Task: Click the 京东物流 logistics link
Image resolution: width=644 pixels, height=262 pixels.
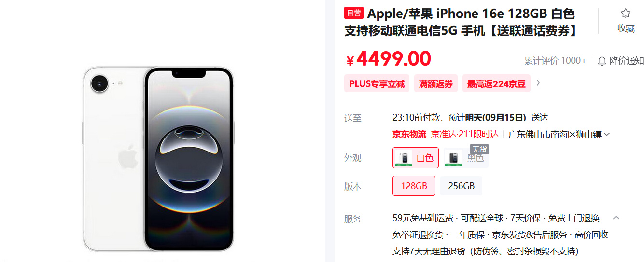Action: click(x=409, y=134)
